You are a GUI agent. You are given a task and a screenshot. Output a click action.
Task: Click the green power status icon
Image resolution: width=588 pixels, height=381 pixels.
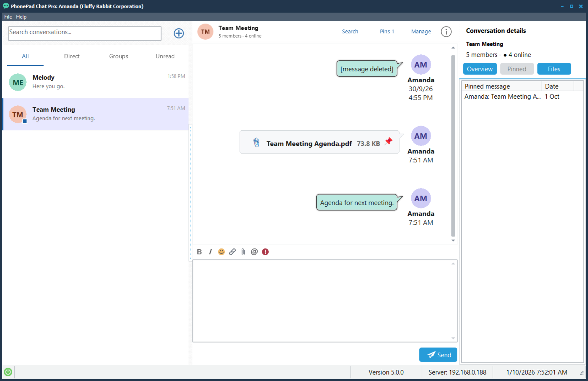tap(8, 372)
